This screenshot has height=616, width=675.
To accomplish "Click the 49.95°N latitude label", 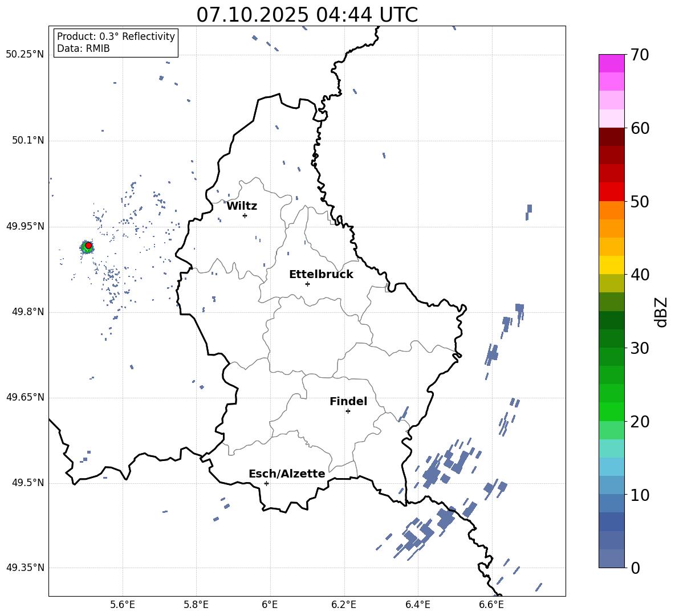I will click(x=25, y=226).
